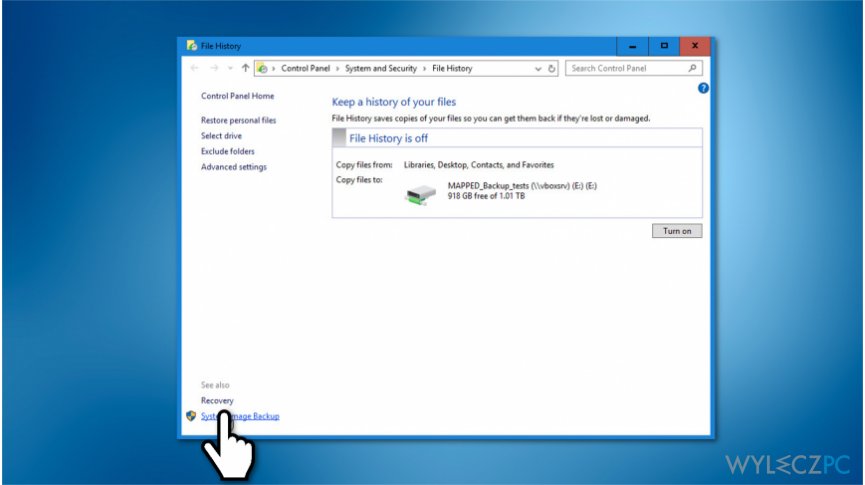
Task: Click the Forward navigation arrow
Action: click(214, 68)
